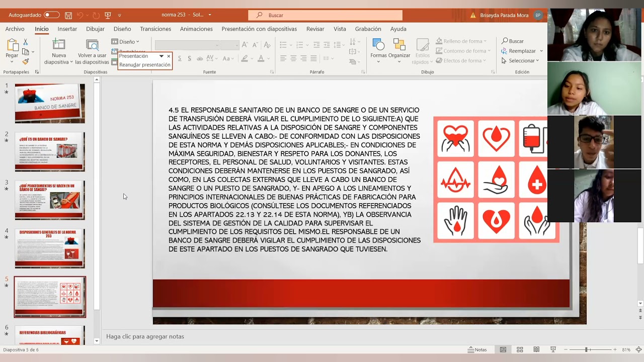Switch to the Insertar tab
This screenshot has width=644, height=362.
[67, 29]
